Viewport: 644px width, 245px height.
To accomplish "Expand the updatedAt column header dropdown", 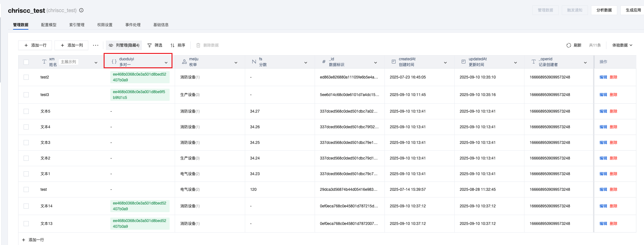I will click(x=516, y=63).
